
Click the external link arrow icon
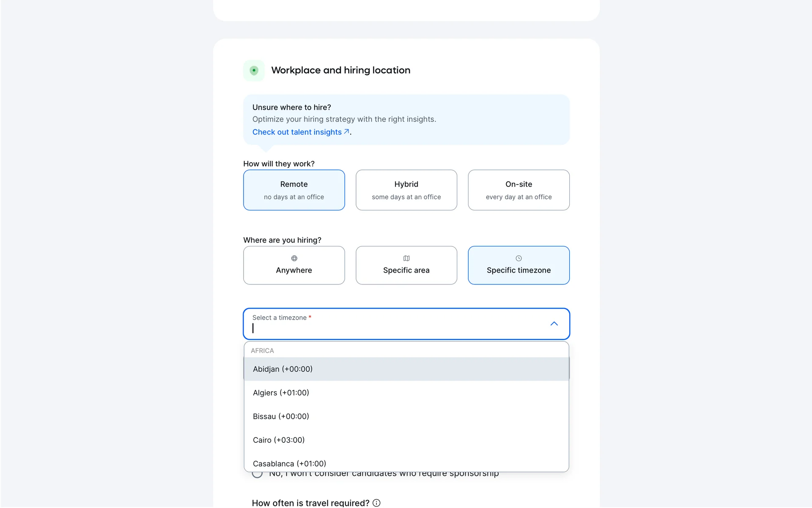coord(346,132)
